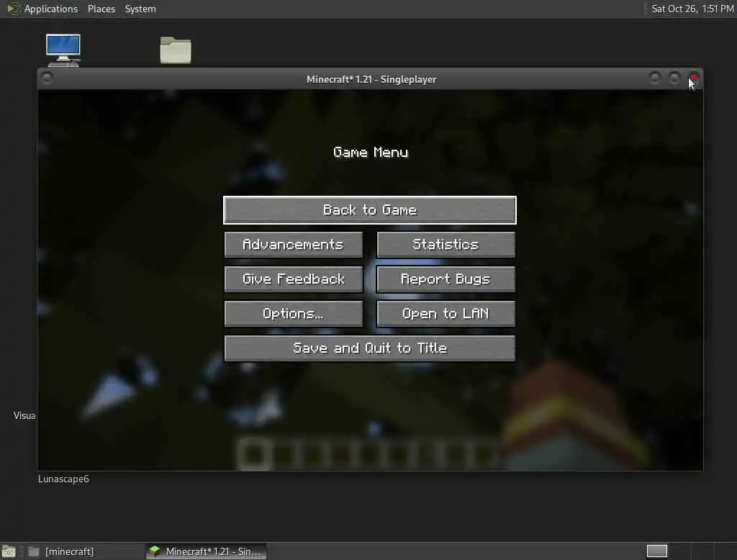The width and height of the screenshot is (737, 560).
Task: Click the Computer desktop icon
Action: (63, 50)
